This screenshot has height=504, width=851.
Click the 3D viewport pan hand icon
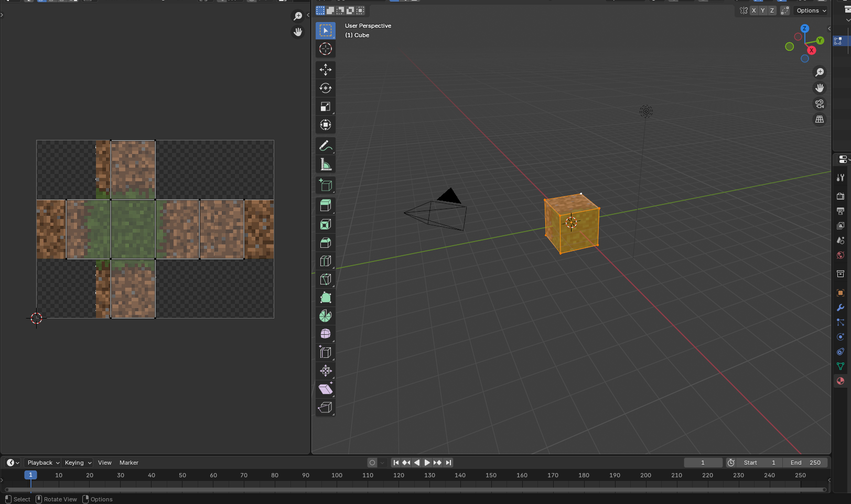point(820,88)
